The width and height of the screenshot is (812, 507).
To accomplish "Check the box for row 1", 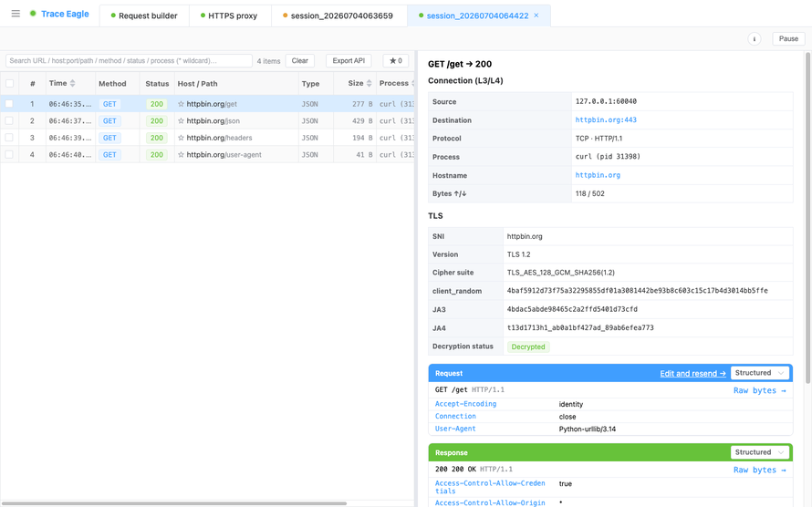I will tap(9, 104).
